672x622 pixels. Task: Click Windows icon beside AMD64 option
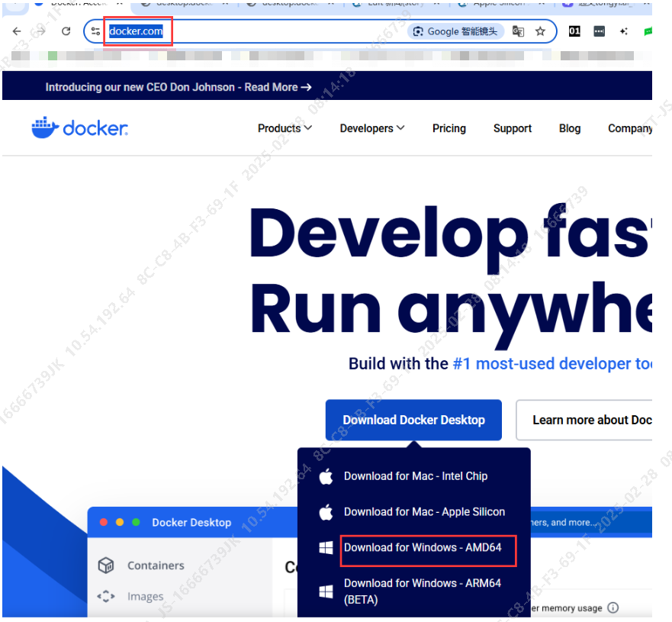(326, 547)
